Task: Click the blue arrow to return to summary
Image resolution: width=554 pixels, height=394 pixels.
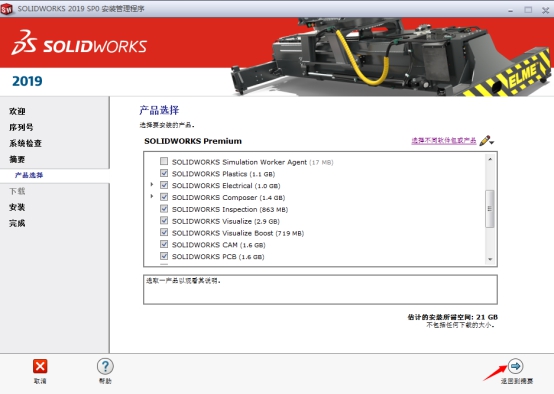Action: (x=515, y=366)
